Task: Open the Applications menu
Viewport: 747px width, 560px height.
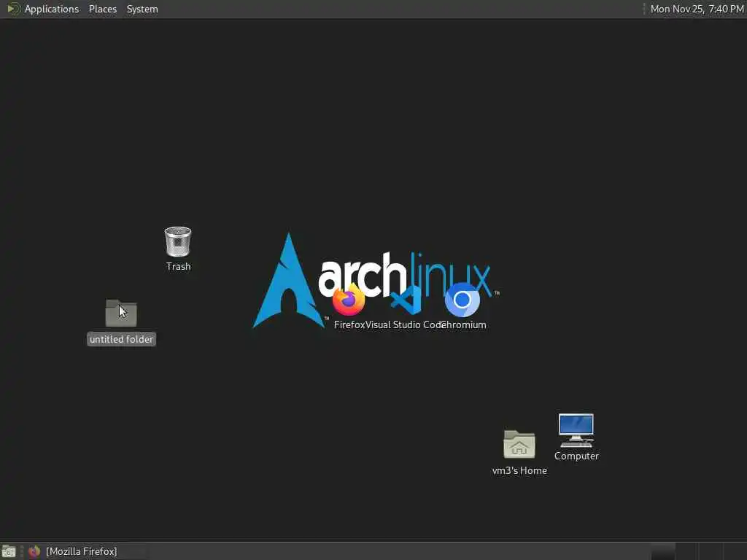Action: (52, 9)
